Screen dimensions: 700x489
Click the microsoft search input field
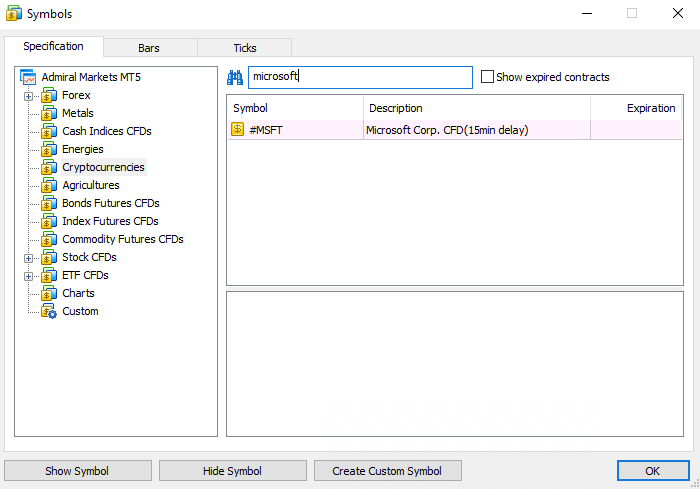[360, 77]
